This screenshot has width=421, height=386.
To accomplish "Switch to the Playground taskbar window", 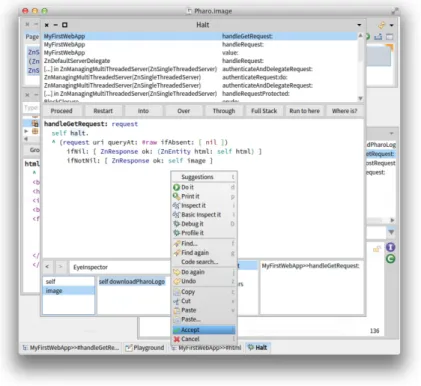I will coord(145,348).
